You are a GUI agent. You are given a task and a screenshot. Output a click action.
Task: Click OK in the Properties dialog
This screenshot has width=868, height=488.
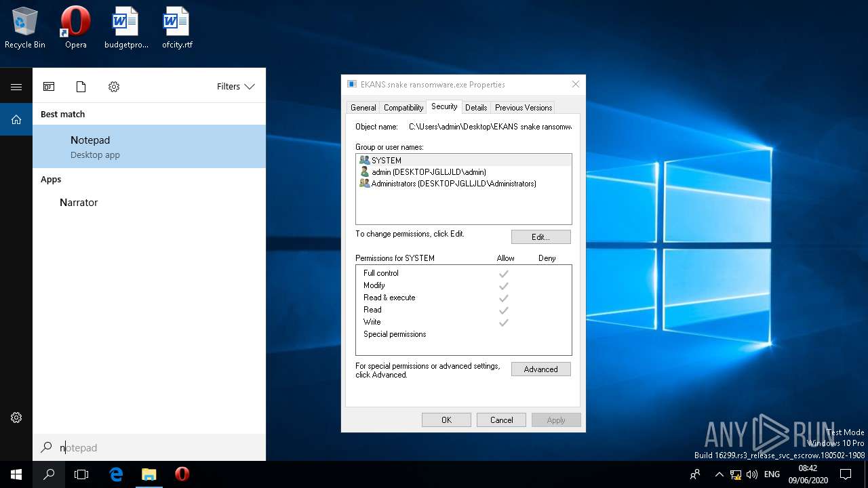click(446, 420)
